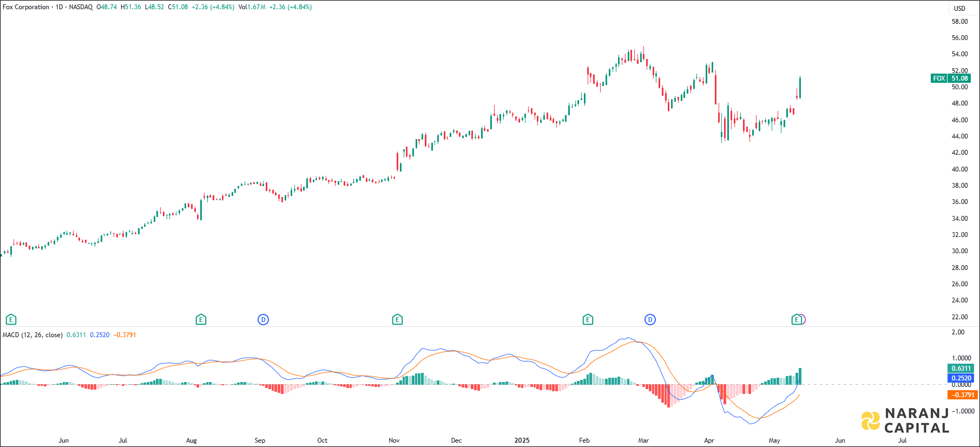The width and height of the screenshot is (980, 447).
Task: Open the MACD (12, 26, close) indicator title
Action: 32,335
